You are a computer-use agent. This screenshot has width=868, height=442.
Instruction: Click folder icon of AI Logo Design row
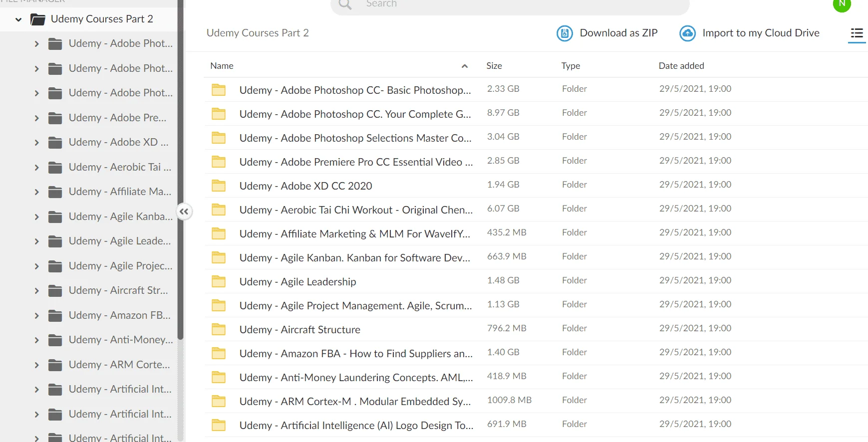click(x=219, y=425)
